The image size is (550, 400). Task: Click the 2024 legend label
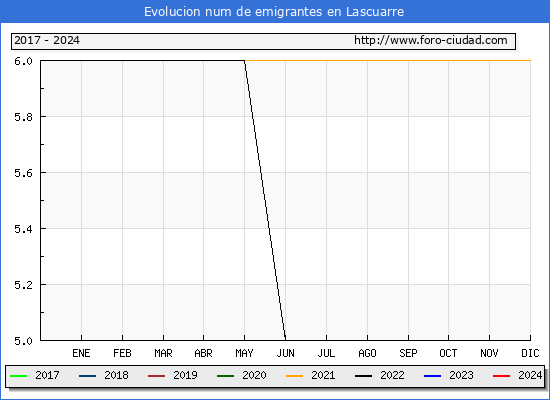(x=530, y=375)
